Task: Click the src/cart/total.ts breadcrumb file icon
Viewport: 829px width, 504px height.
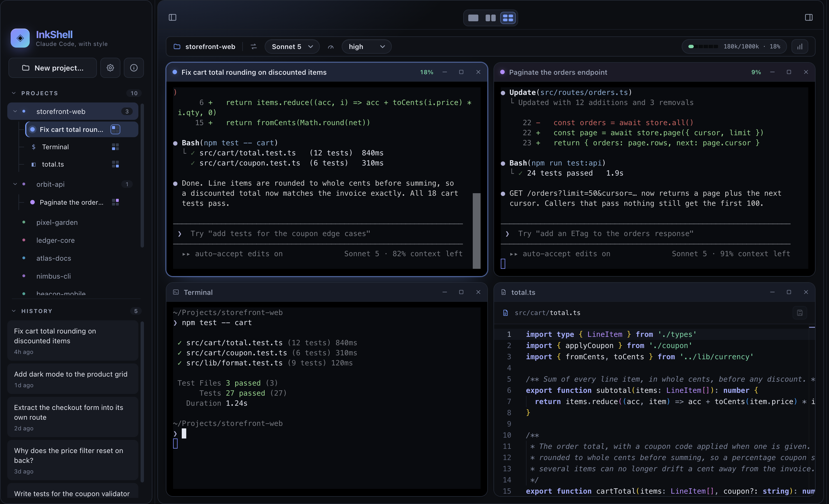Action: tap(505, 313)
